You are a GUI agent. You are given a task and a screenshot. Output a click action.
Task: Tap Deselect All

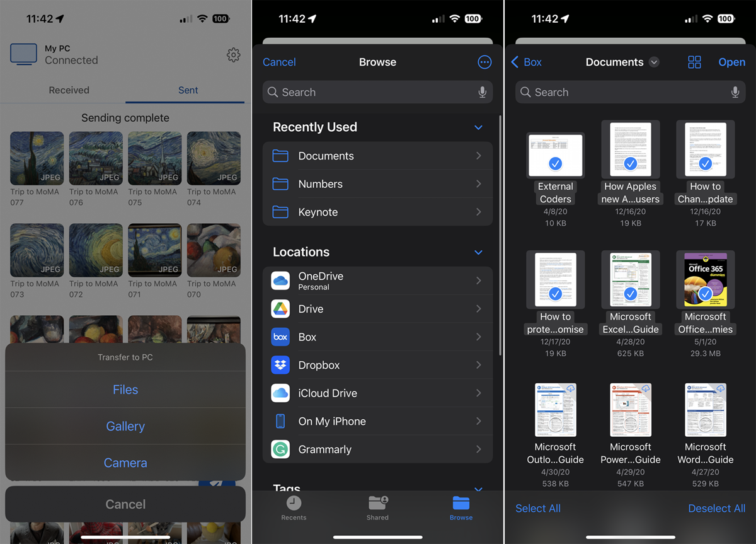(x=716, y=508)
